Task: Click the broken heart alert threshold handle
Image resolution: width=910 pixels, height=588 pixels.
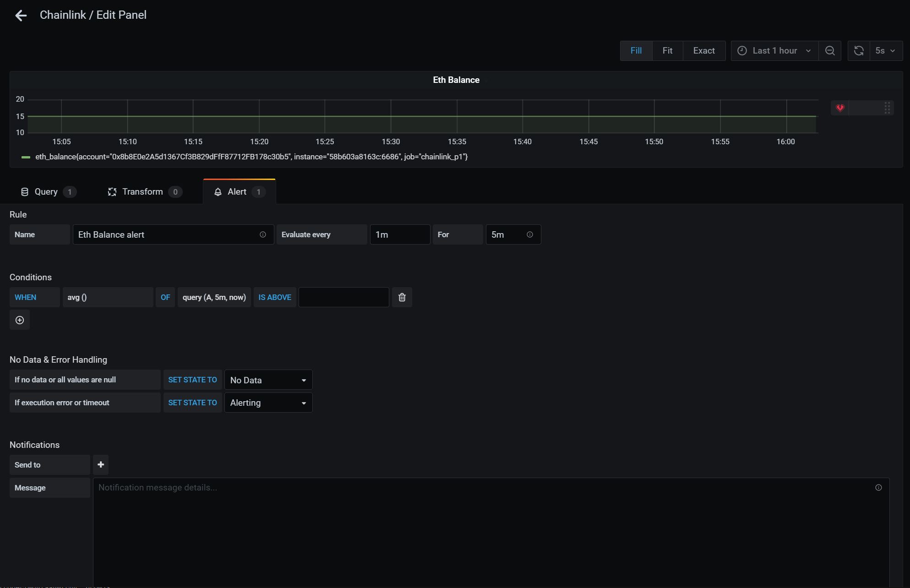Action: pyautogui.click(x=840, y=108)
